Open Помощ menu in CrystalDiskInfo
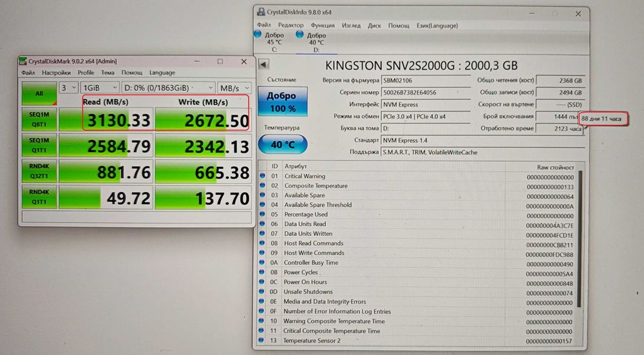 point(399,26)
